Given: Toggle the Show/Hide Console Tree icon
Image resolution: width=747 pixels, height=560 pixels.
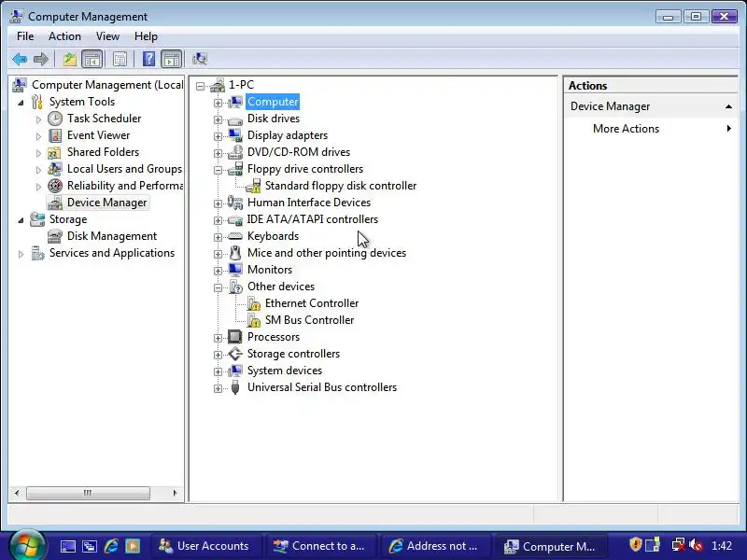Looking at the screenshot, I should coord(92,59).
